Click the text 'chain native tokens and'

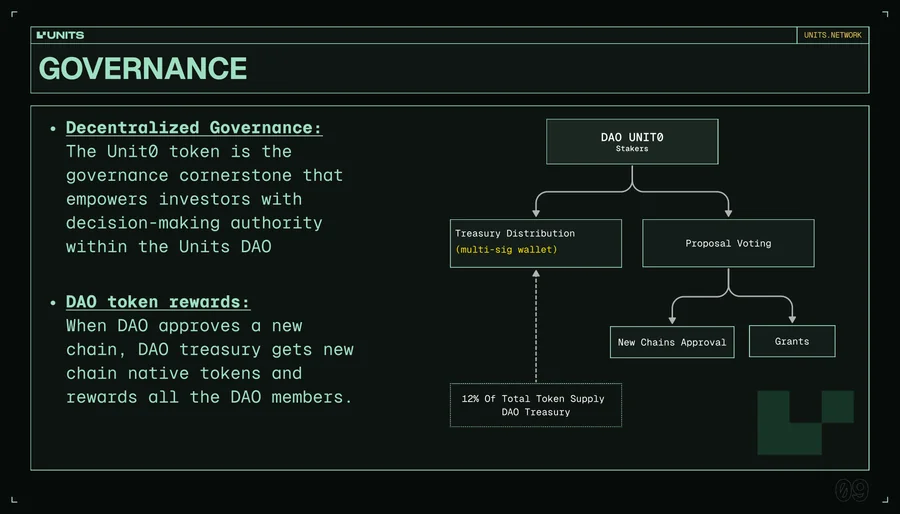click(184, 373)
